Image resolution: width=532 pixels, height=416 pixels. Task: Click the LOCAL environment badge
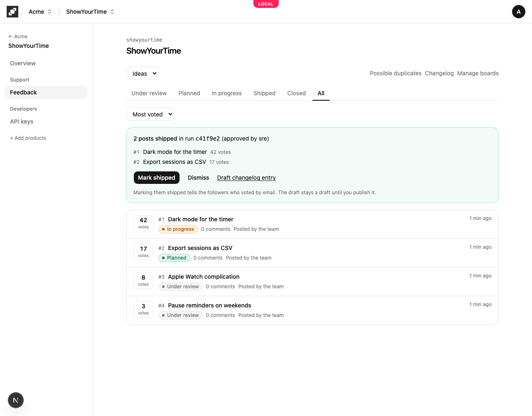tap(266, 4)
